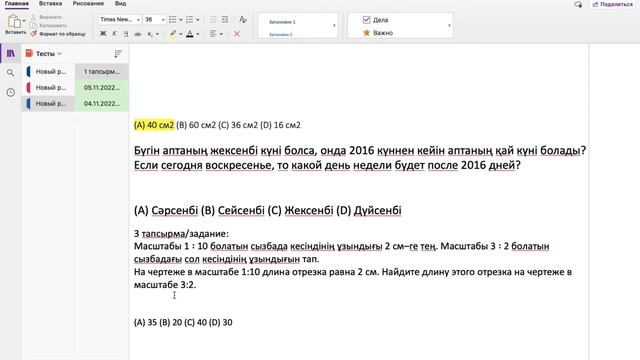Click the heading 3 тапсырма/задание:
The image size is (640, 360).
[181, 234]
